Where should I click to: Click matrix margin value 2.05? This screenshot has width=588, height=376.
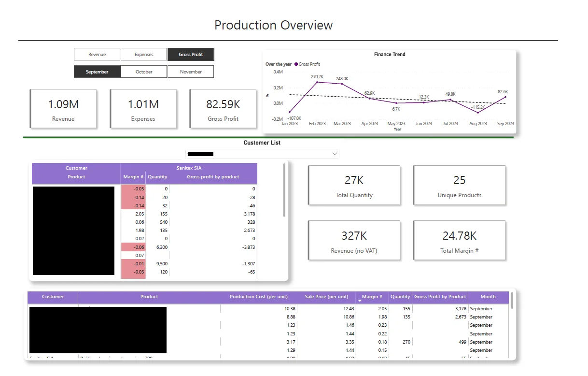click(x=140, y=214)
